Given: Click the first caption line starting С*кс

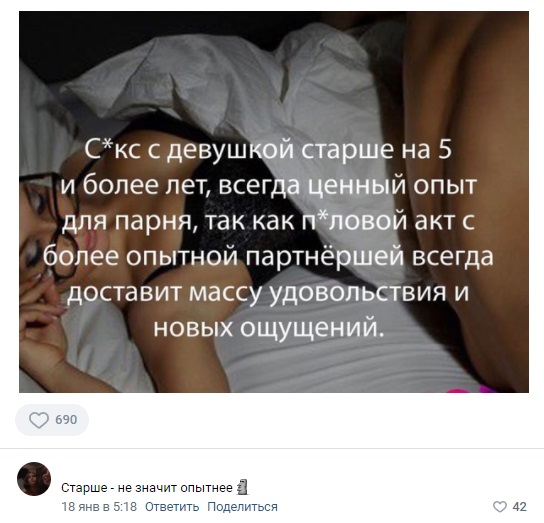Looking at the screenshot, I should 268,150.
